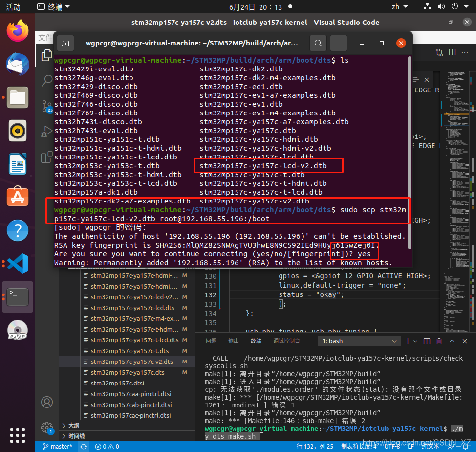Open Run and Debug view icon
The height and width of the screenshot is (452, 476).
point(46,132)
